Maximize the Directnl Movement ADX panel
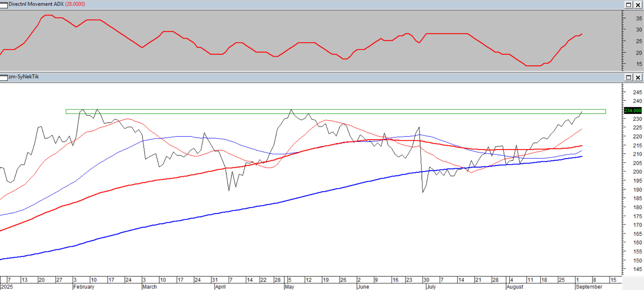 click(x=629, y=5)
